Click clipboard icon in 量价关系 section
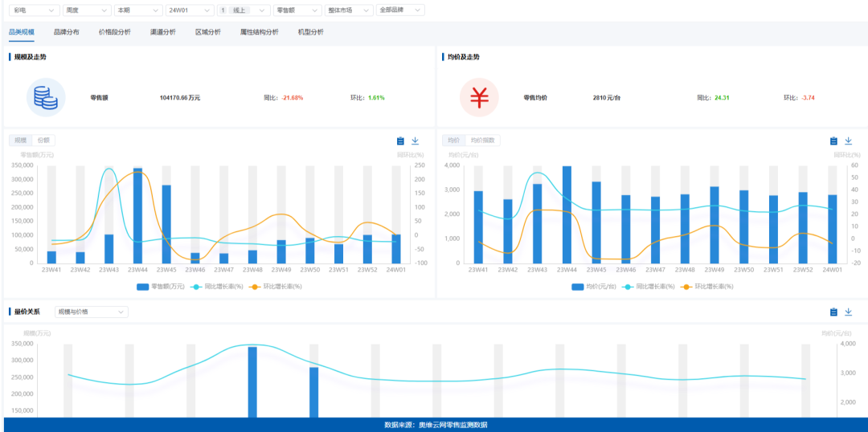 click(833, 312)
